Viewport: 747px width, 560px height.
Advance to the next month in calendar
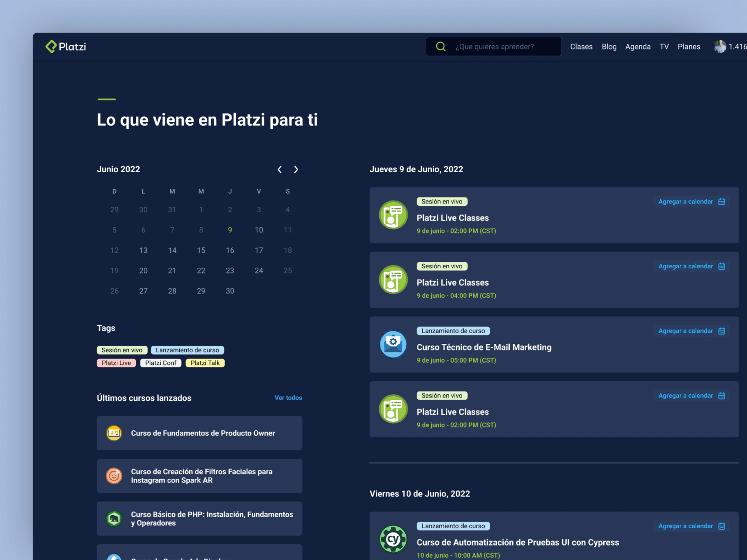pyautogui.click(x=296, y=169)
